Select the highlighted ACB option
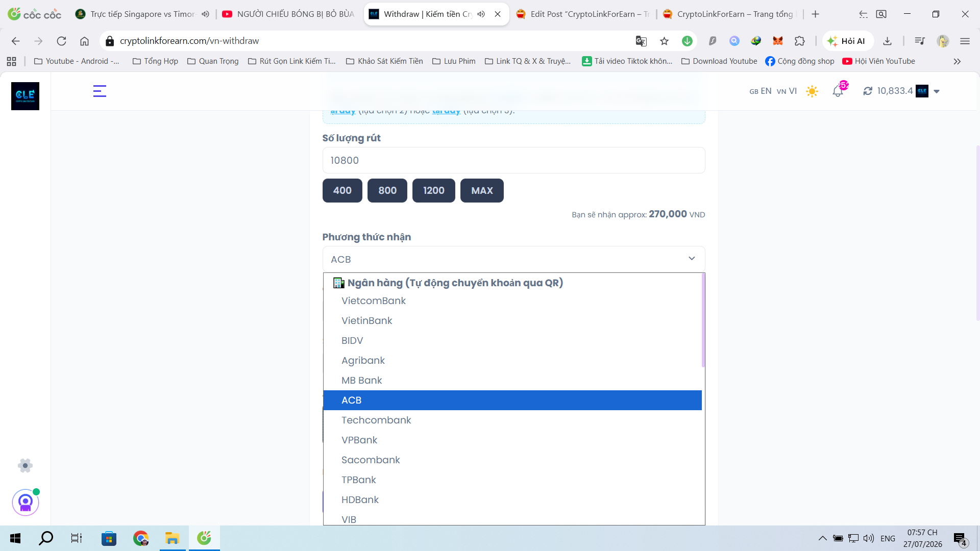Image resolution: width=980 pixels, height=551 pixels. (512, 400)
